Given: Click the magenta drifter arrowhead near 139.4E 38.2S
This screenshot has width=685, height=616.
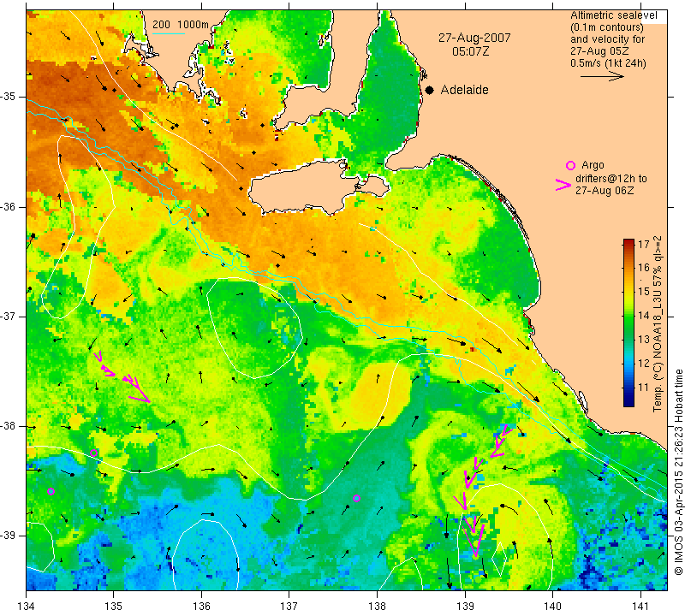Looking at the screenshot, I should [x=497, y=447].
